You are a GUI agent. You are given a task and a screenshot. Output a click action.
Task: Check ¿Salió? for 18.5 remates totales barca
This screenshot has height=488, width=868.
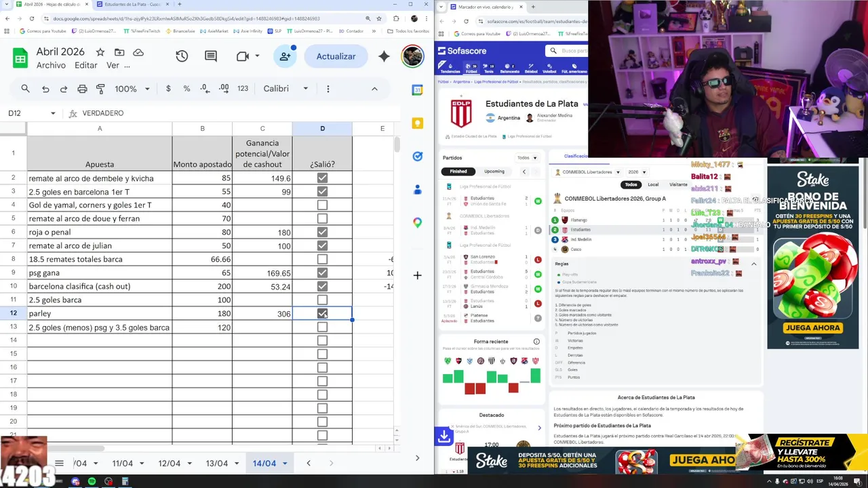click(322, 259)
